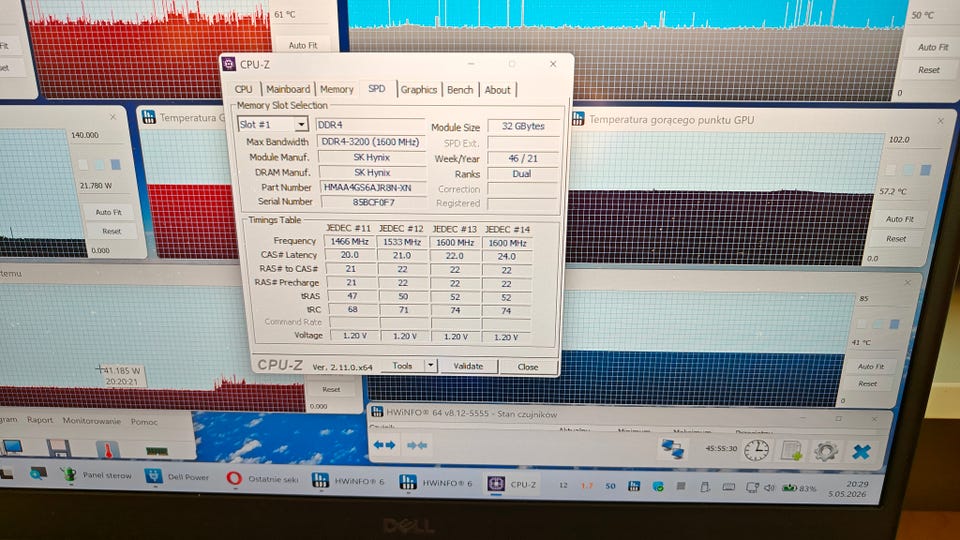The height and width of the screenshot is (540, 960).
Task: Expand the Slot #1 memory slot dropdown
Action: click(301, 124)
